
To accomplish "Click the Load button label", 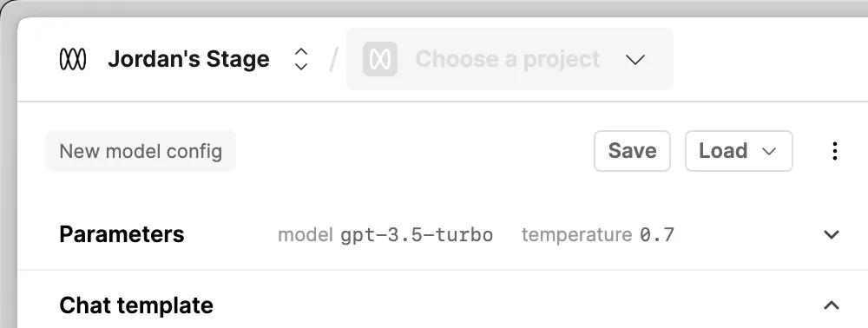I will click(723, 151).
